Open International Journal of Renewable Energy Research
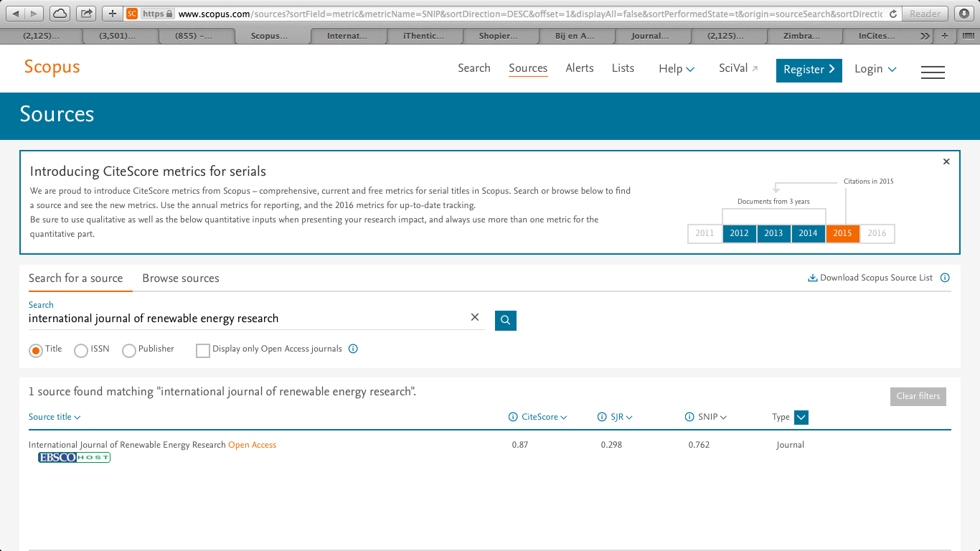 click(127, 445)
